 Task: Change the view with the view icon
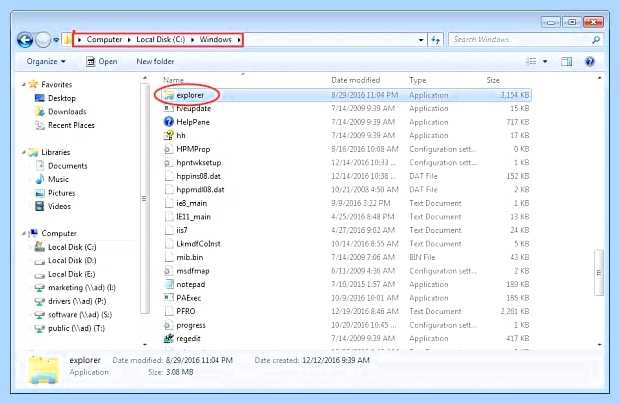tap(531, 61)
